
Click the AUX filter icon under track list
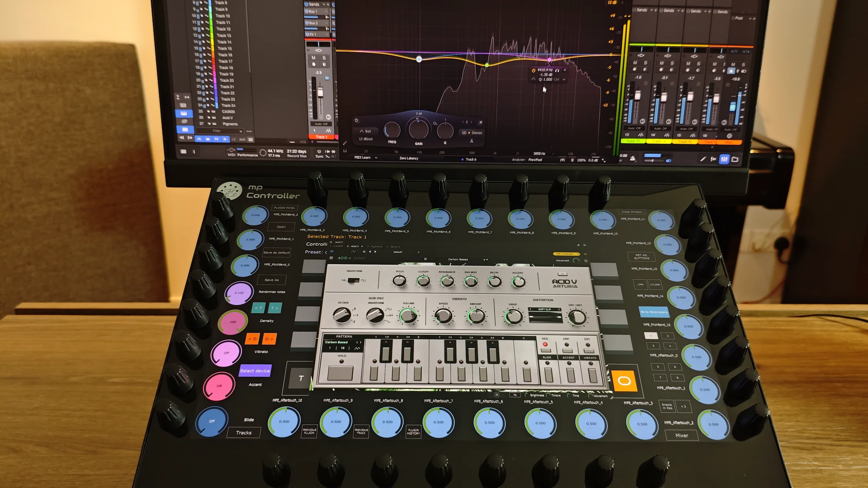tap(242, 139)
